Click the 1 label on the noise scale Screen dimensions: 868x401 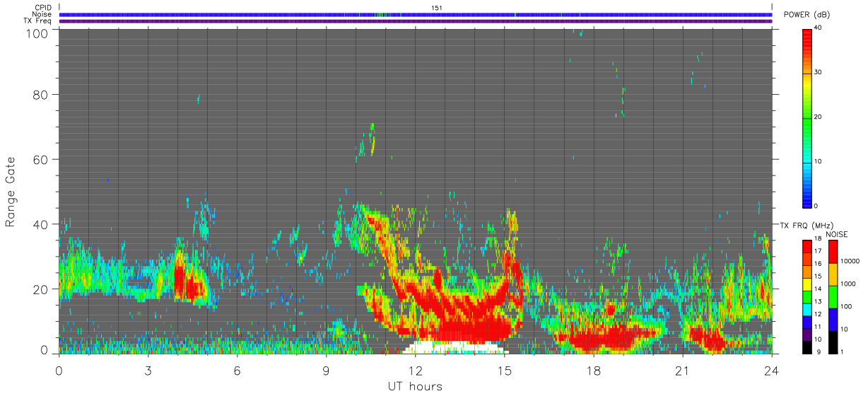pyautogui.click(x=842, y=351)
